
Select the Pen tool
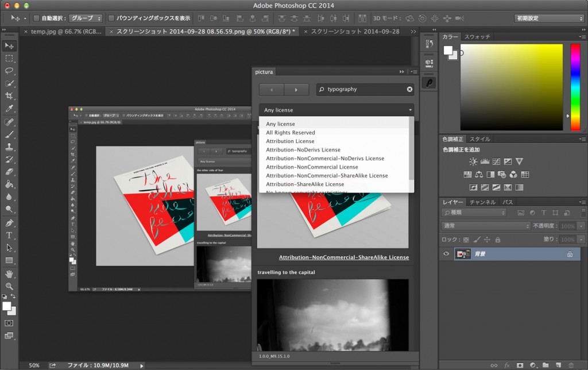pyautogui.click(x=9, y=223)
